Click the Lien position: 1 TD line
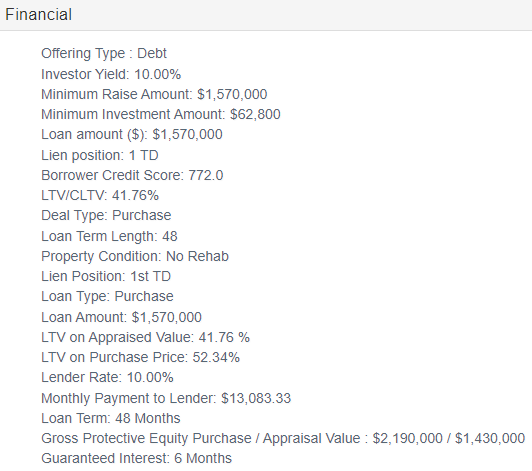Viewport: 532px width, 471px height. click(100, 155)
